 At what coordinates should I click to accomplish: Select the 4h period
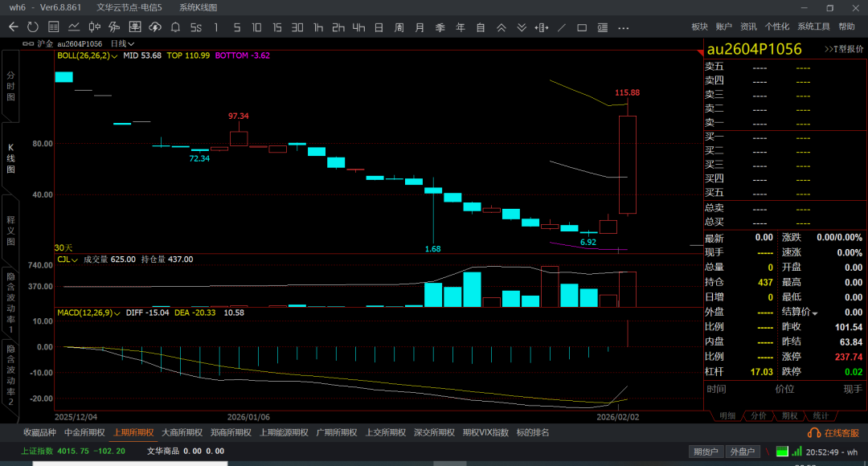358,27
